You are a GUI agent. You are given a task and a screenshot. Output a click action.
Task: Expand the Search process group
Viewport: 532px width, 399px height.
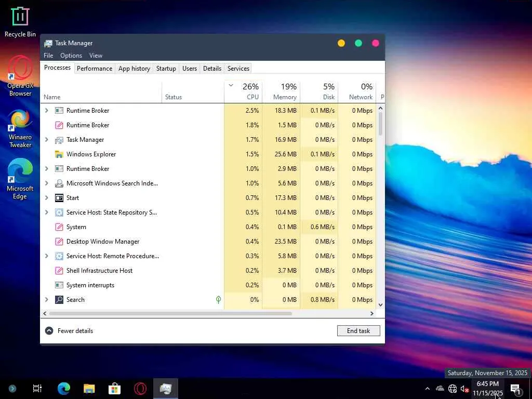[47, 300]
